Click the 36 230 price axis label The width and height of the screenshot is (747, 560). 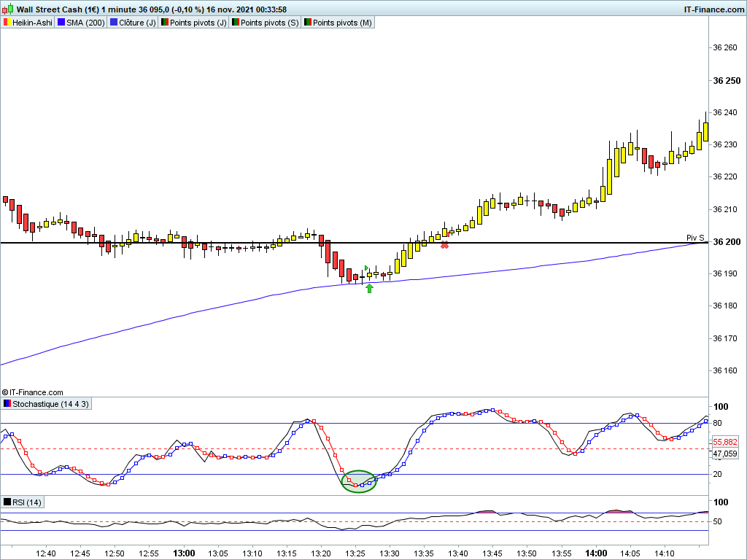(724, 144)
